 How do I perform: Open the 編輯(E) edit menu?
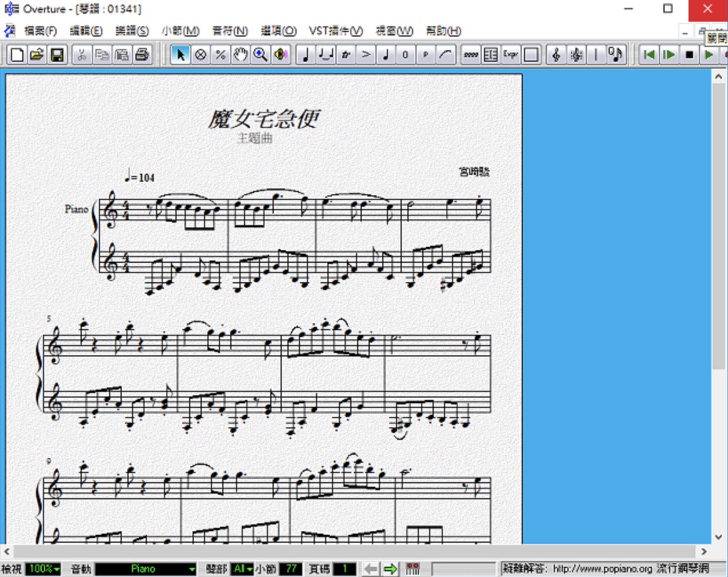click(86, 31)
